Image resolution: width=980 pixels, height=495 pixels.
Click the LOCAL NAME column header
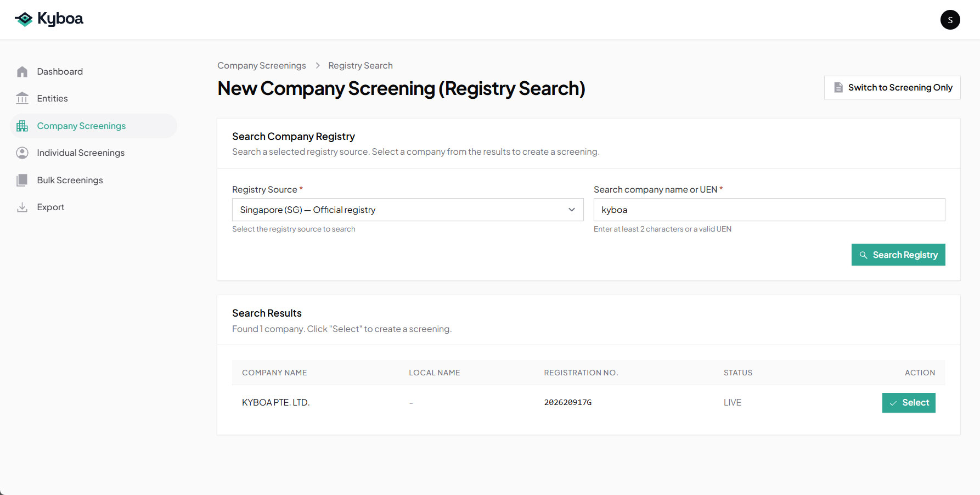pyautogui.click(x=435, y=373)
